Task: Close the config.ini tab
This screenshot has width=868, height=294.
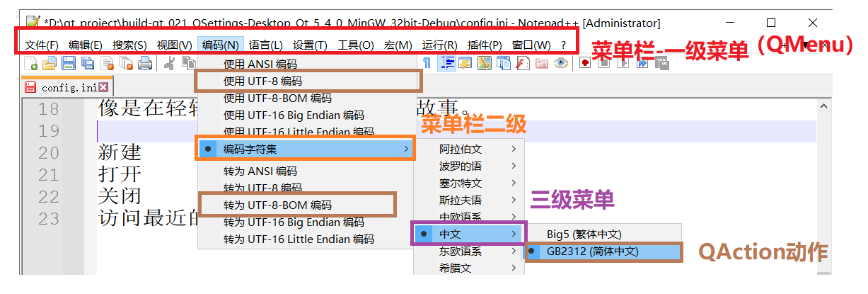Action: click(103, 88)
